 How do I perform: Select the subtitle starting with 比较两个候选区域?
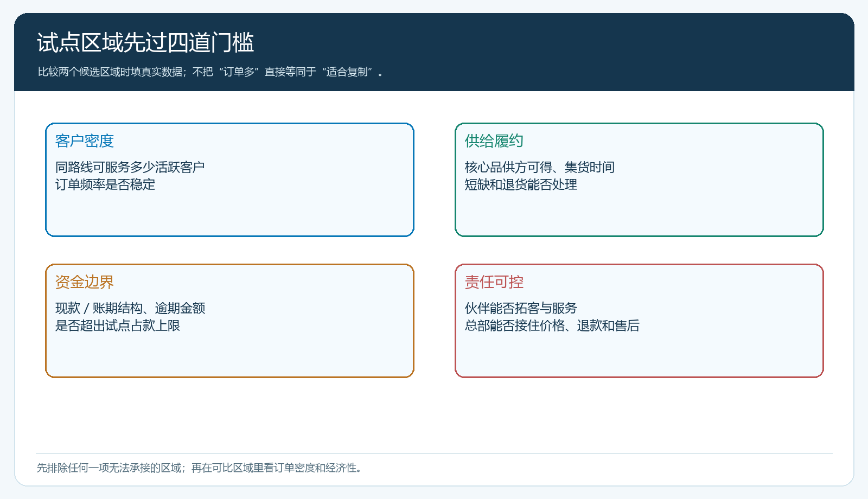pyautogui.click(x=210, y=72)
